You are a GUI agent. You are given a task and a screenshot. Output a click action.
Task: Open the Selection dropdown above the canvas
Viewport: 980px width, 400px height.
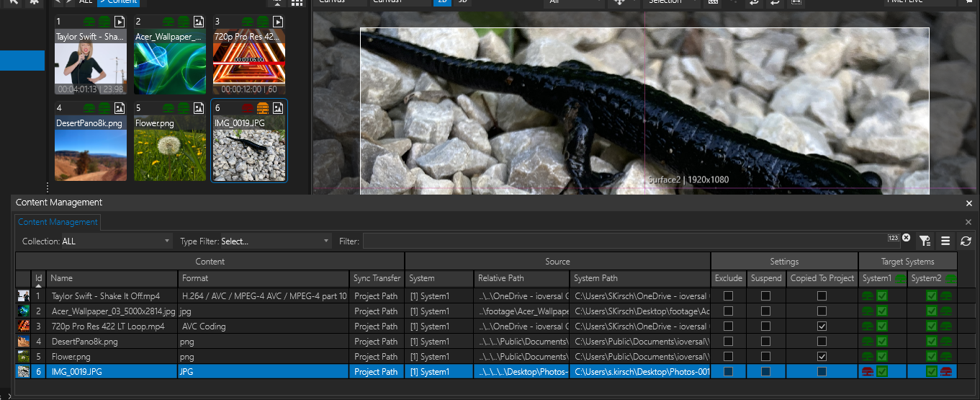pos(672,3)
